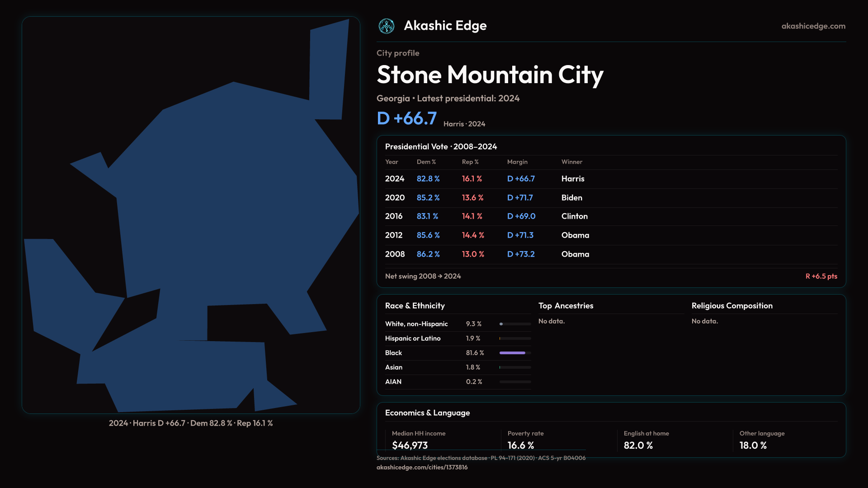The height and width of the screenshot is (488, 868).
Task: Click the map caption below the map
Action: click(191, 423)
